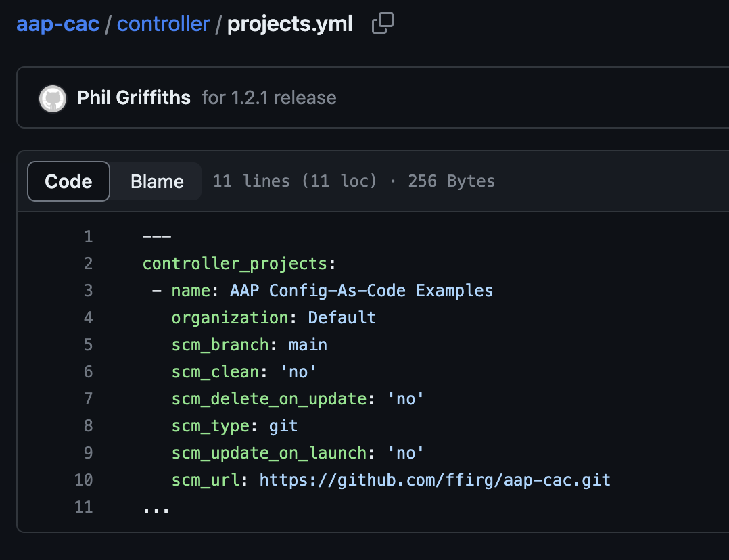The height and width of the screenshot is (560, 729).
Task: Switch to the Blame tab
Action: point(157,181)
